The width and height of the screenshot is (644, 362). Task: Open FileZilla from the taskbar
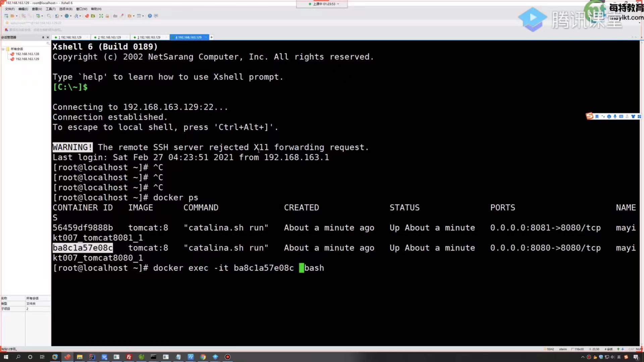tap(129, 357)
